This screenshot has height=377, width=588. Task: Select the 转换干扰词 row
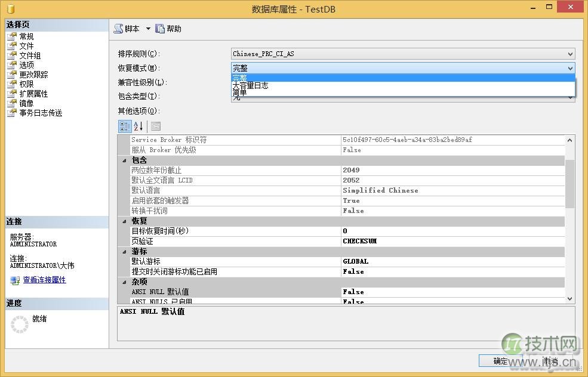(347, 211)
